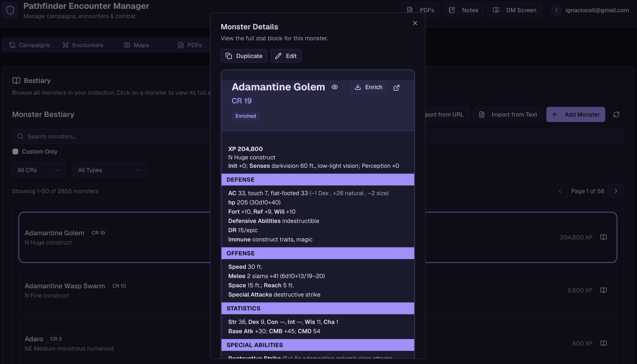The width and height of the screenshot is (637, 364).
Task: Click the PDFs button in the header
Action: (420, 10)
